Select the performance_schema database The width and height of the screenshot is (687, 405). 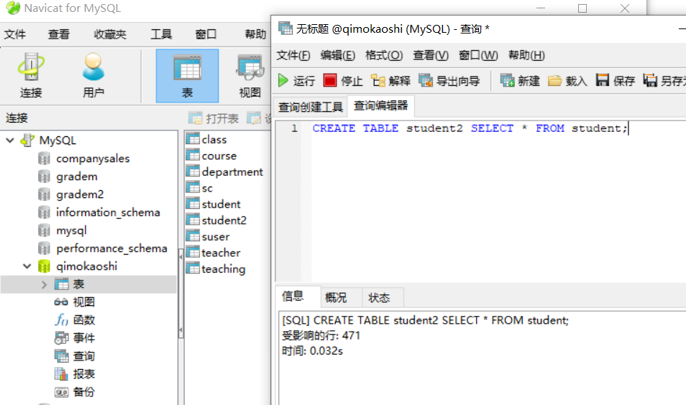point(111,248)
